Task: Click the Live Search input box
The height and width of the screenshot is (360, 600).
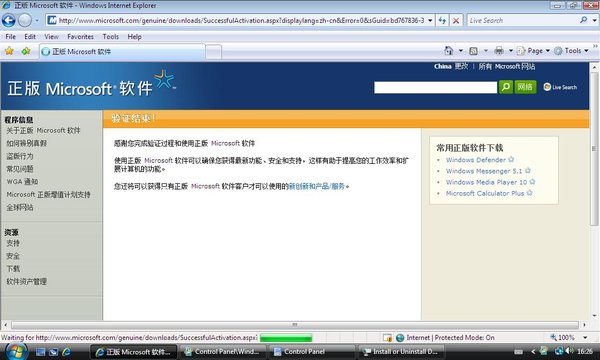Action: [x=522, y=20]
